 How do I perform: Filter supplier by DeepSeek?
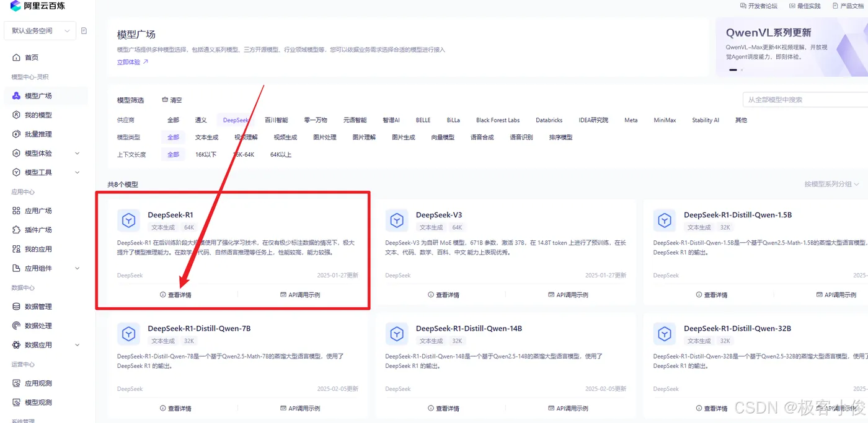(x=236, y=120)
